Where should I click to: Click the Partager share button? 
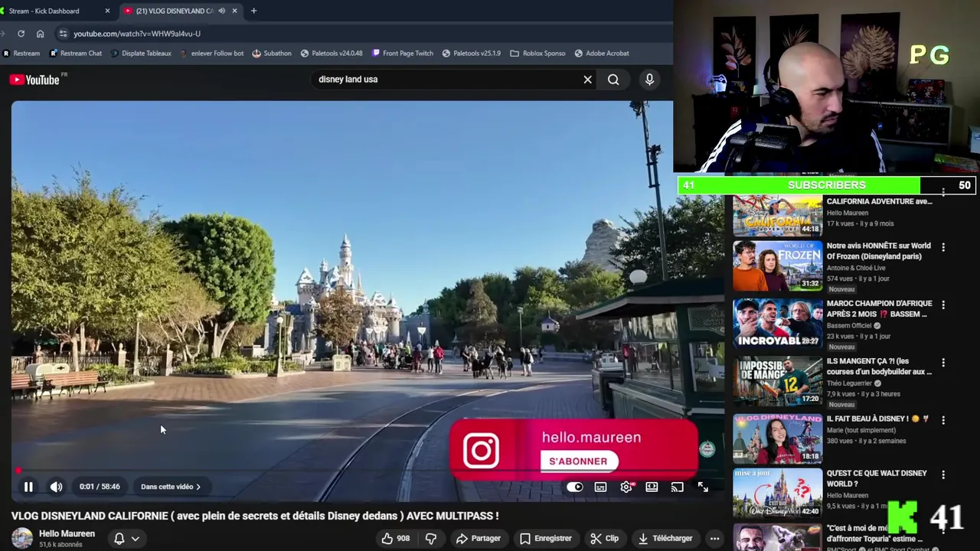coord(479,539)
